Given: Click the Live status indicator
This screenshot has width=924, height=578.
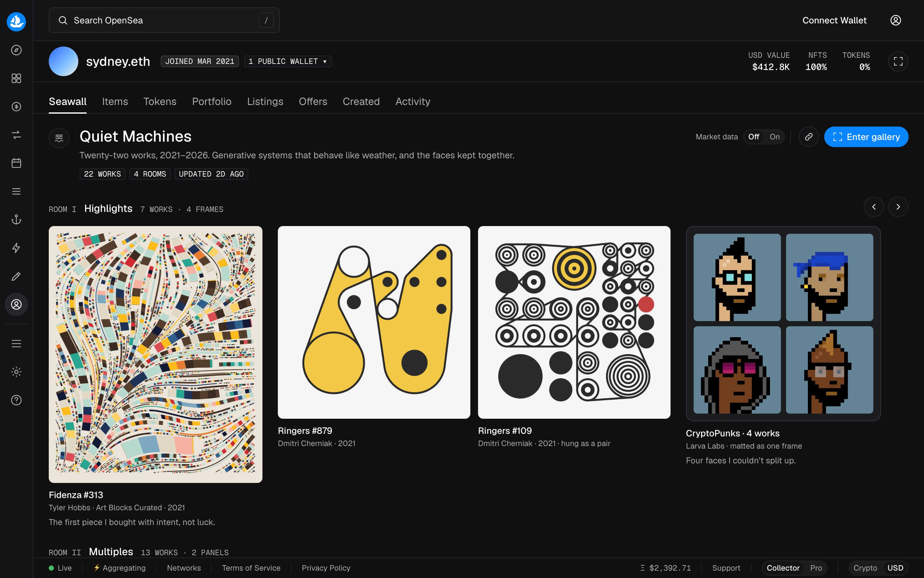Looking at the screenshot, I should (x=60, y=568).
